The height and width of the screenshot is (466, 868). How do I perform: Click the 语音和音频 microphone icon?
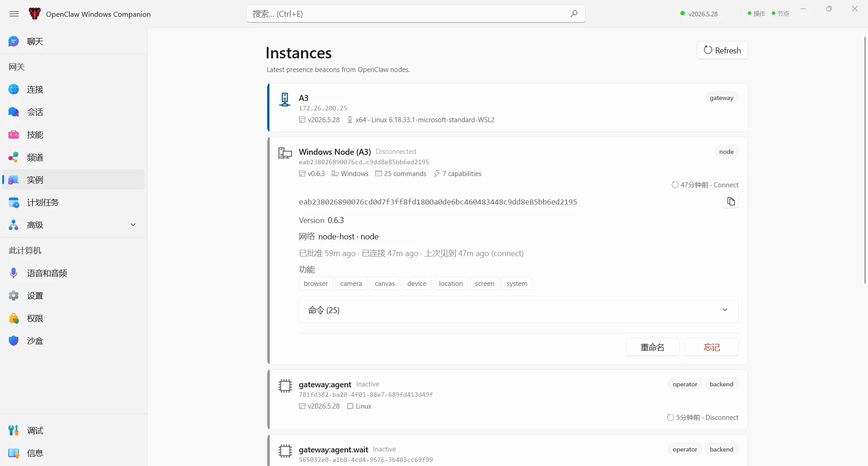(x=14, y=273)
